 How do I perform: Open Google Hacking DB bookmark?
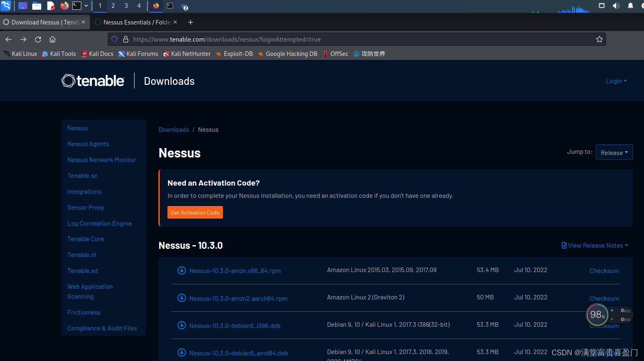point(287,54)
